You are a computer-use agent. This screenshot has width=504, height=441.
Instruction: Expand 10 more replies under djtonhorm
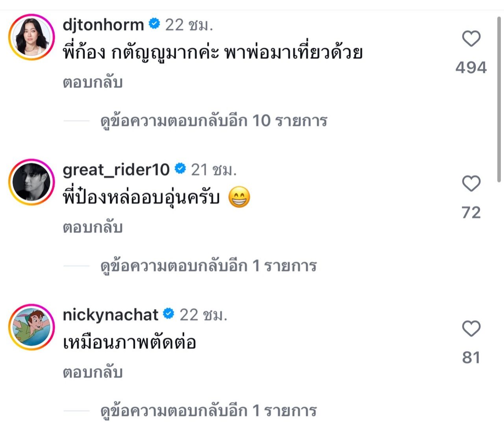point(214,121)
